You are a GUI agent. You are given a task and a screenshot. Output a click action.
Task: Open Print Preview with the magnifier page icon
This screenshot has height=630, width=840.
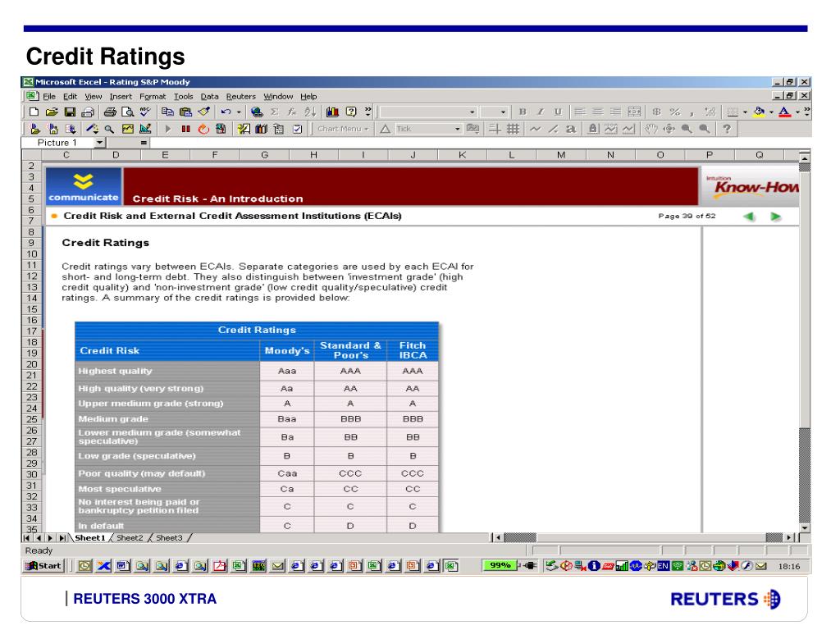click(x=127, y=112)
